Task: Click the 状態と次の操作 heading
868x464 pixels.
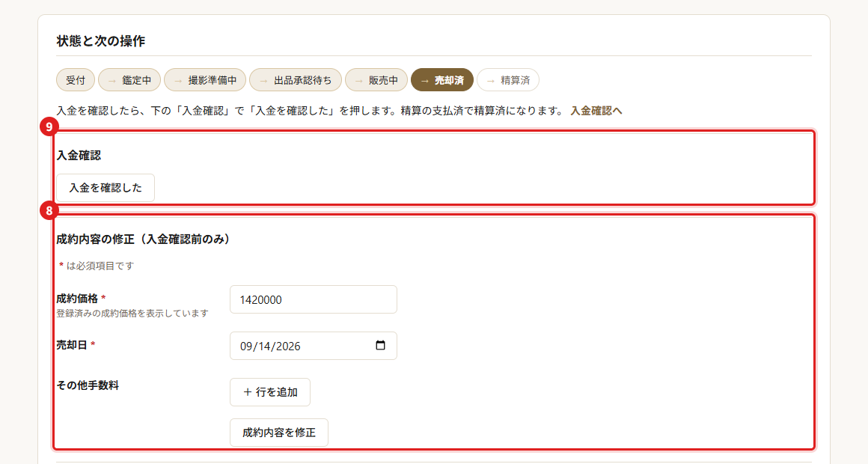Action: (x=101, y=41)
